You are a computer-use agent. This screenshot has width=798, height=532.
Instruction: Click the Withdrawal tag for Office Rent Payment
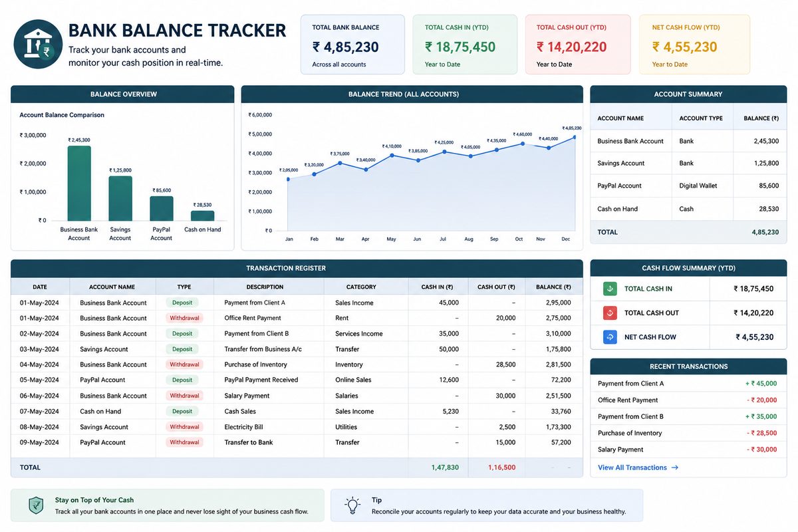(x=184, y=318)
